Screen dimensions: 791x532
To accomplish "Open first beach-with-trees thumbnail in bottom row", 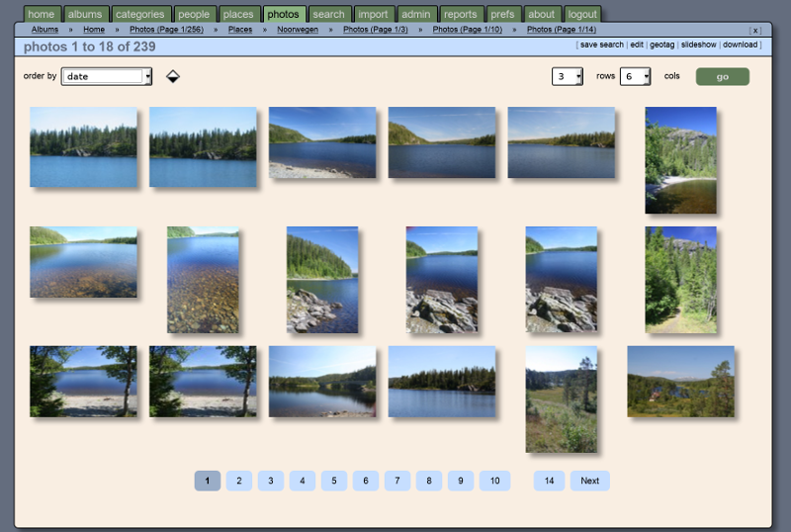I will pos(83,382).
